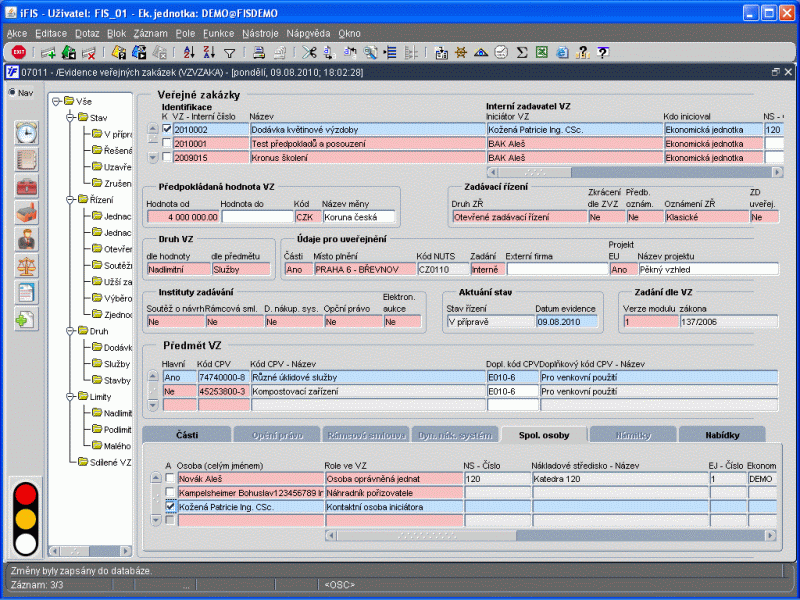Click scroll-up arrow of Předmět VZ list
The width and height of the screenshot is (800, 600).
pyautogui.click(x=153, y=376)
